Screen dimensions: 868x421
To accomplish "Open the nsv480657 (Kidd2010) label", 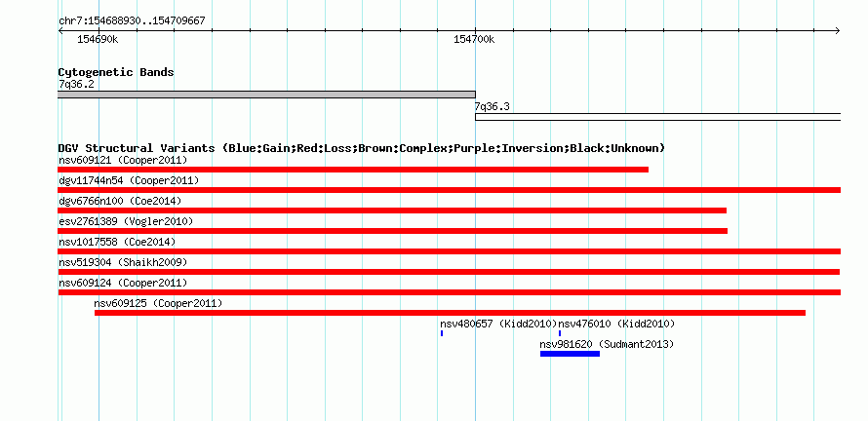I will click(x=498, y=324).
